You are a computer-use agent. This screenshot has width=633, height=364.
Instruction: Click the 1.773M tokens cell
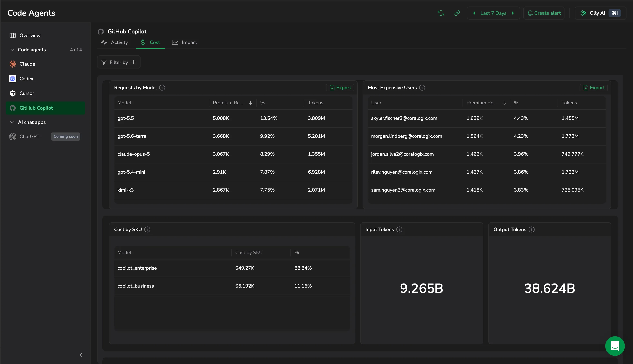(x=570, y=136)
